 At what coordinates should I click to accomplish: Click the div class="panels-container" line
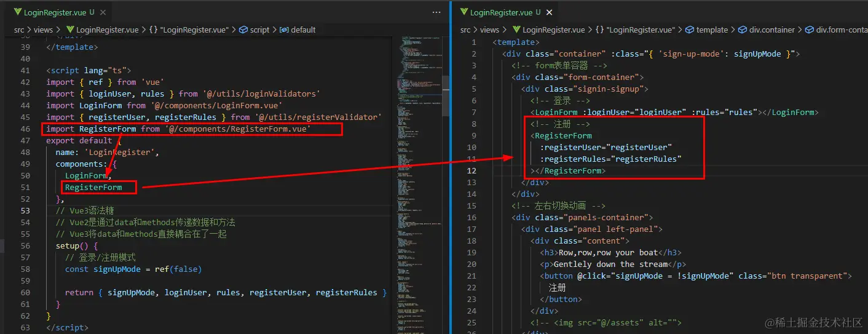coord(582,218)
